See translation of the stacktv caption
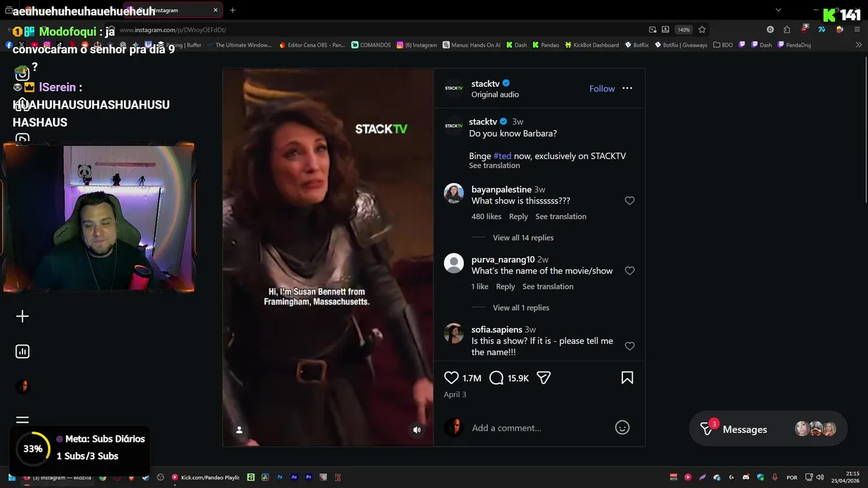Screen dimensions: 868x488 [x=494, y=166]
